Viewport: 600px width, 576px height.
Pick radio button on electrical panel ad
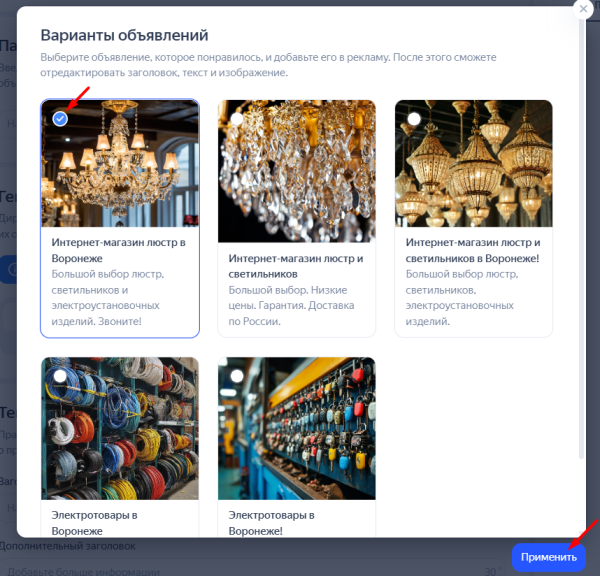pyautogui.click(x=237, y=376)
